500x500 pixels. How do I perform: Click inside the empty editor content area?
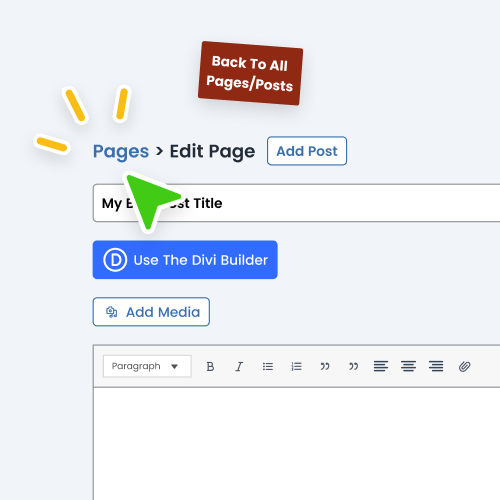point(297,443)
